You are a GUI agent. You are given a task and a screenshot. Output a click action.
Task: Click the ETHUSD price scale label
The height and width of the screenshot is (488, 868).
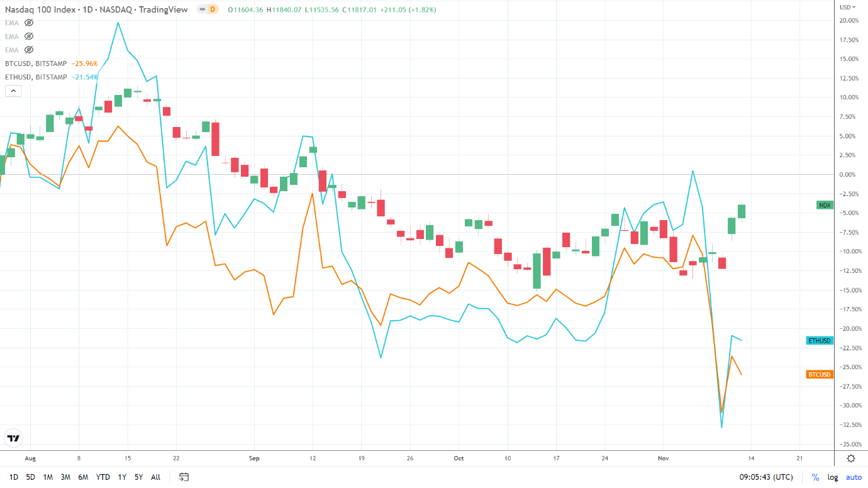coord(819,340)
